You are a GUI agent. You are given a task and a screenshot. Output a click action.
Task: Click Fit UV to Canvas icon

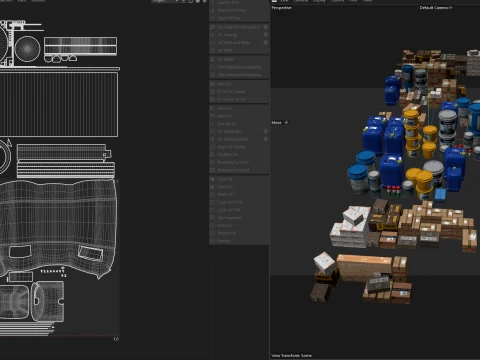click(x=213, y=92)
